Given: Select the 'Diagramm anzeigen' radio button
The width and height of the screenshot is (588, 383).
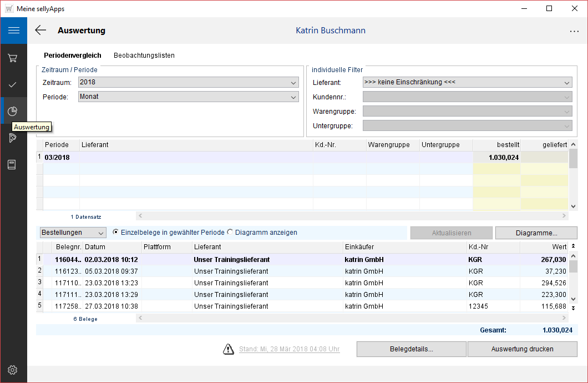Looking at the screenshot, I should pyautogui.click(x=230, y=233).
